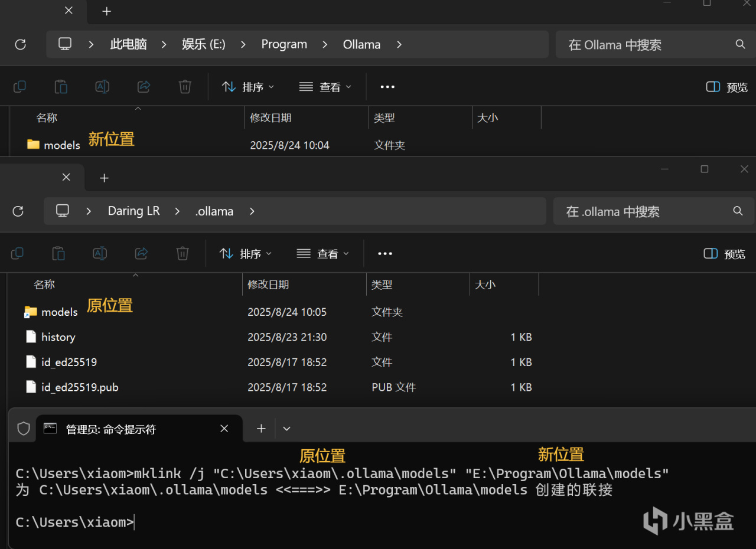This screenshot has height=549, width=756.
Task: Go to 此电脑 in the breadcrumb
Action: [x=128, y=44]
